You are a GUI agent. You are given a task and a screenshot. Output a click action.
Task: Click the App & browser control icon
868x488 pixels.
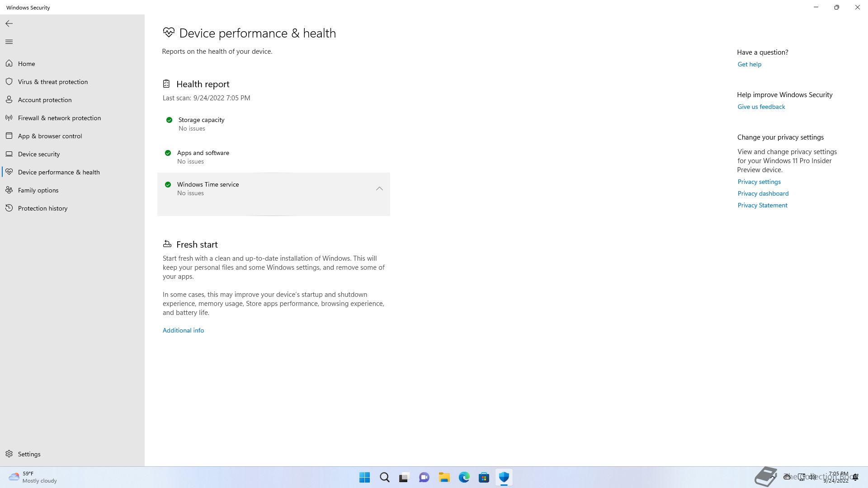pyautogui.click(x=9, y=136)
